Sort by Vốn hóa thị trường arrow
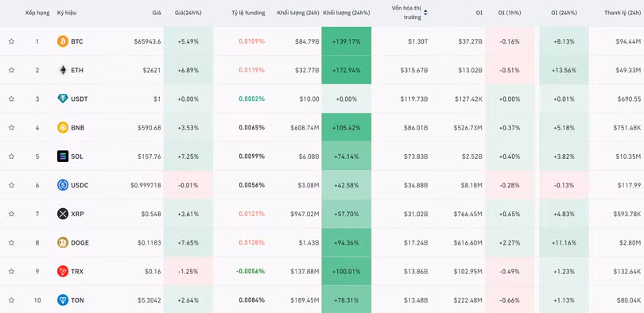644x313 pixels. [425, 14]
